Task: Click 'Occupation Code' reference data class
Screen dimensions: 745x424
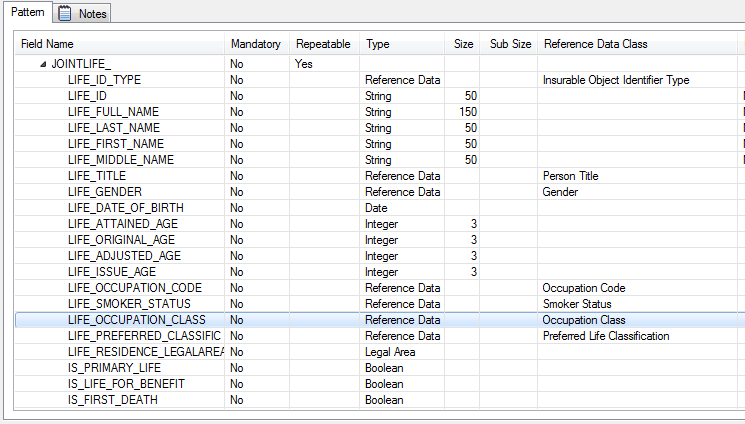Action: [583, 288]
